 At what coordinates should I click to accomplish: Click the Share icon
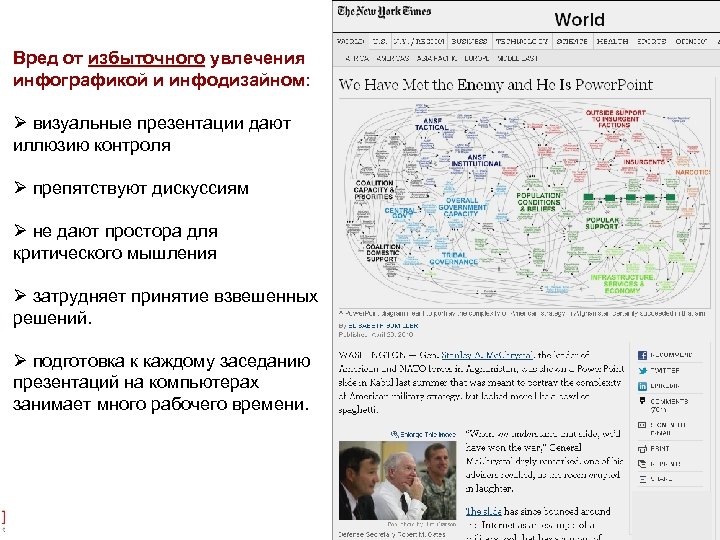pyautogui.click(x=642, y=479)
